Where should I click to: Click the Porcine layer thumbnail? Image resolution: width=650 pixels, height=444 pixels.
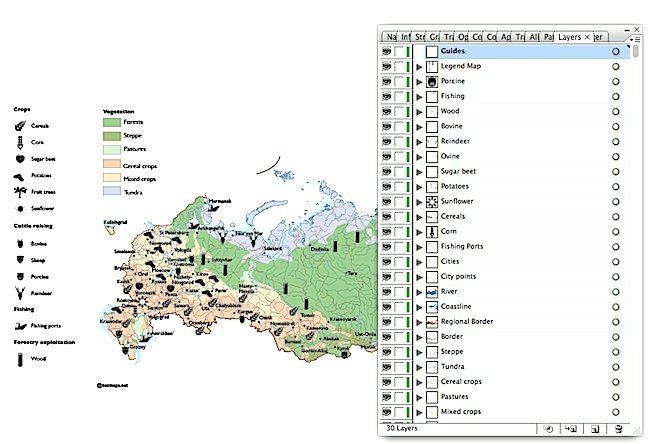[432, 81]
